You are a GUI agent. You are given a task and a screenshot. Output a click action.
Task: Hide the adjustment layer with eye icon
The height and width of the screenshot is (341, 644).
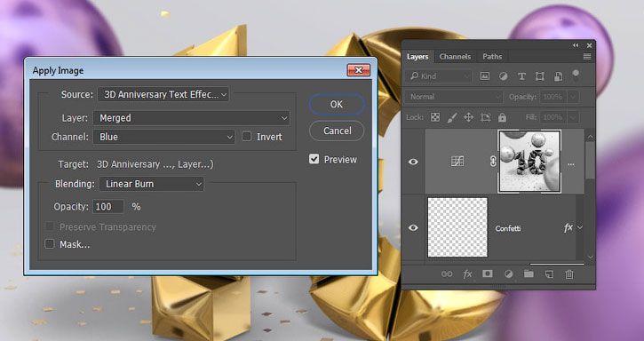point(413,162)
